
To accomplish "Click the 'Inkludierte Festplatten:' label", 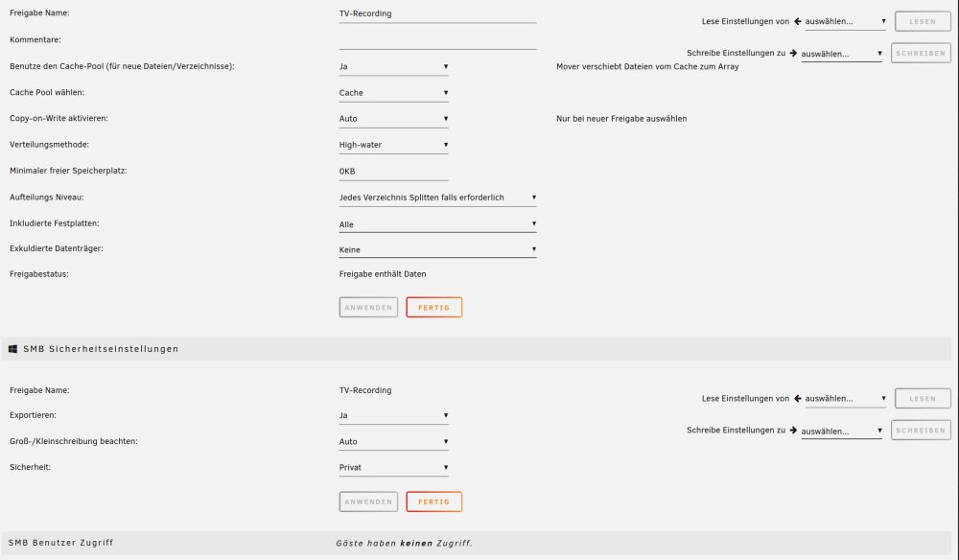I will pyautogui.click(x=54, y=223).
